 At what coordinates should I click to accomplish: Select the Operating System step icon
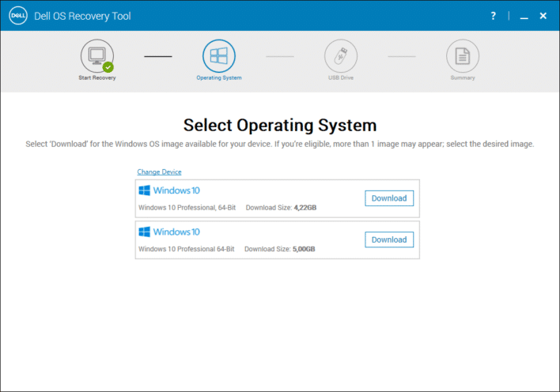pyautogui.click(x=219, y=56)
